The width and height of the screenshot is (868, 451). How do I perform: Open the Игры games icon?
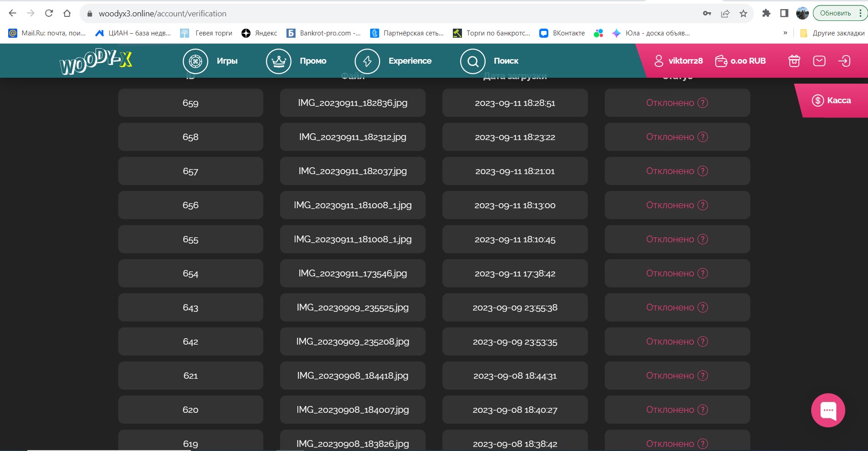(x=196, y=61)
